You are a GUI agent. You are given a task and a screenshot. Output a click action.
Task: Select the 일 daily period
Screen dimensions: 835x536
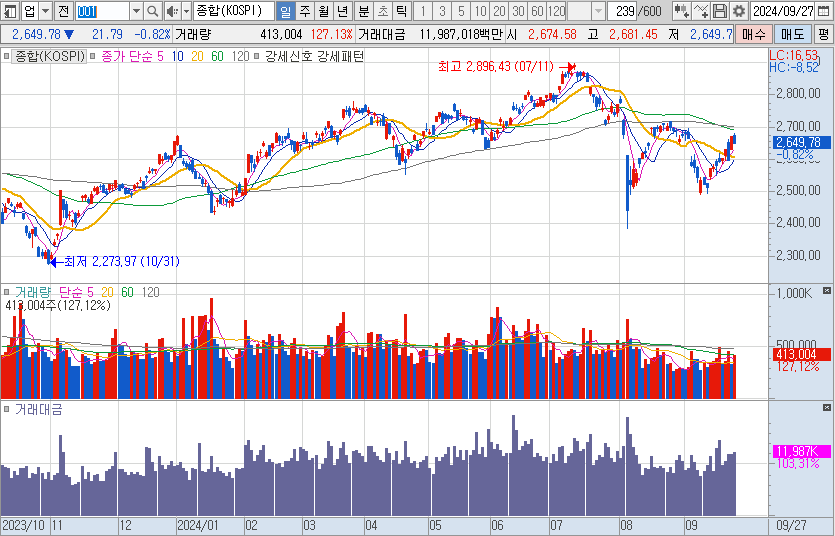point(285,11)
